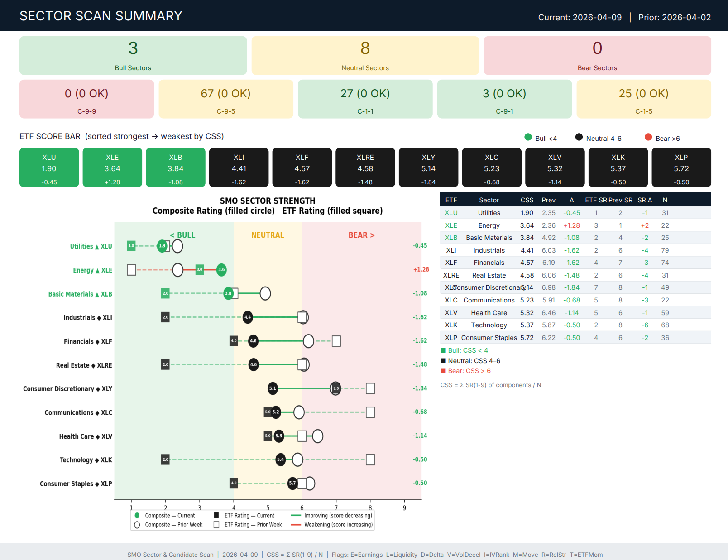Select the C-9-5 count card

tap(226, 99)
